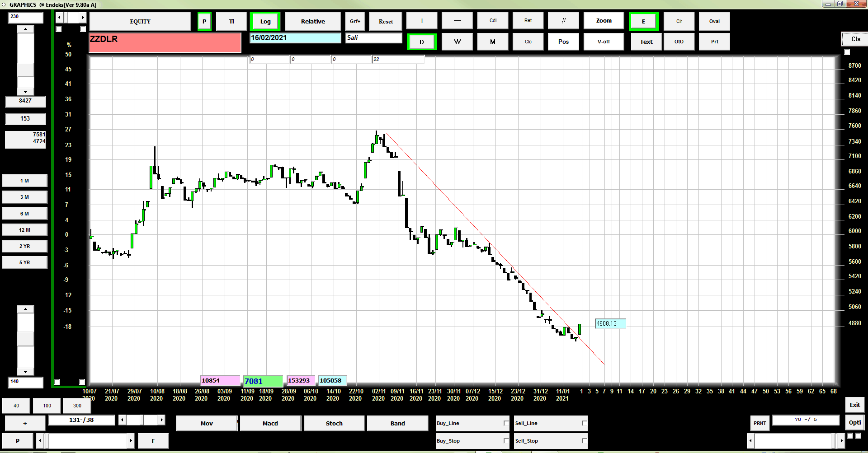This screenshot has width=868, height=453.
Task: Click the vertical line drawing tool button
Action: point(422,21)
